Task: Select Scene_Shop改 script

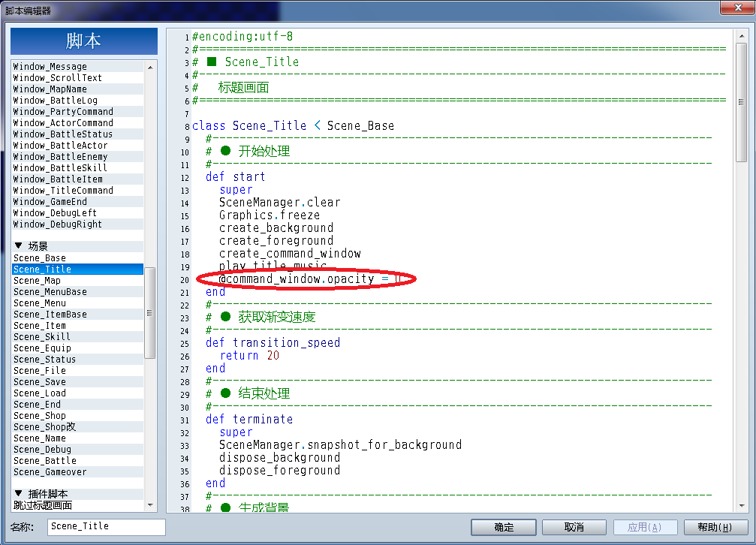Action: tap(77, 426)
